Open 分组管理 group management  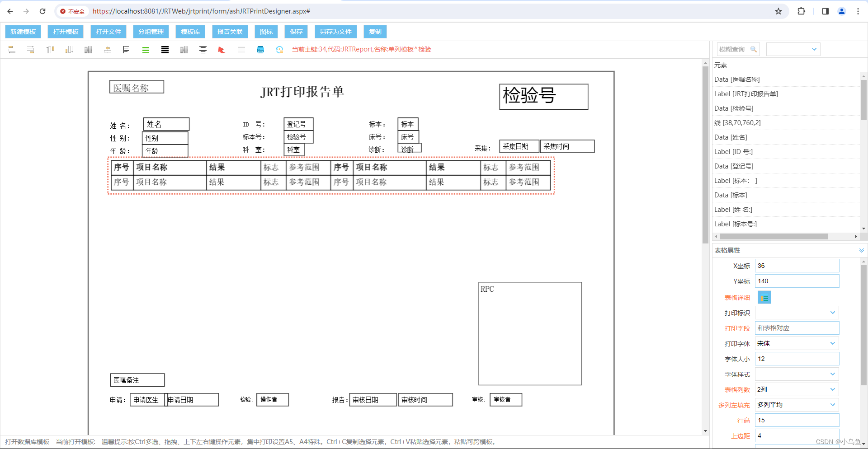tap(151, 32)
